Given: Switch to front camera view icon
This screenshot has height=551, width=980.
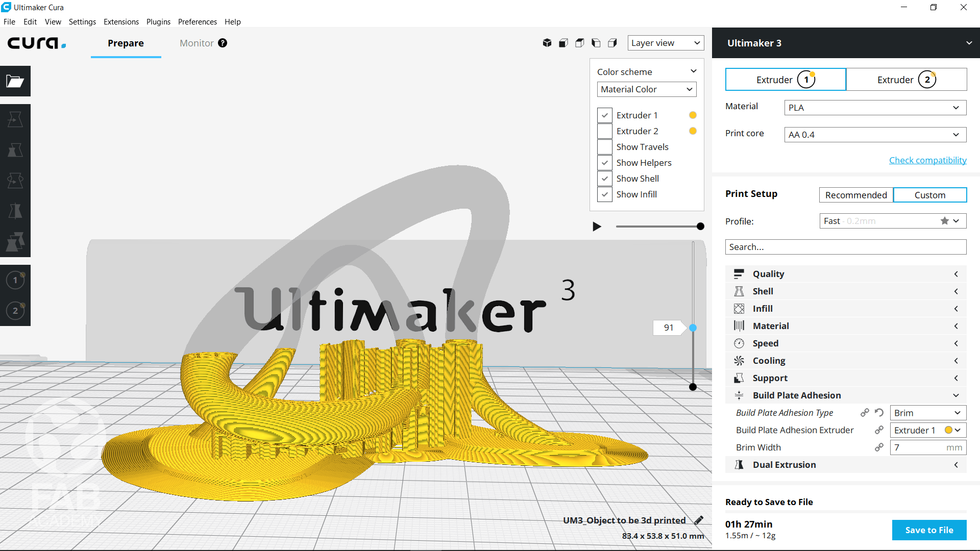Looking at the screenshot, I should 563,43.
